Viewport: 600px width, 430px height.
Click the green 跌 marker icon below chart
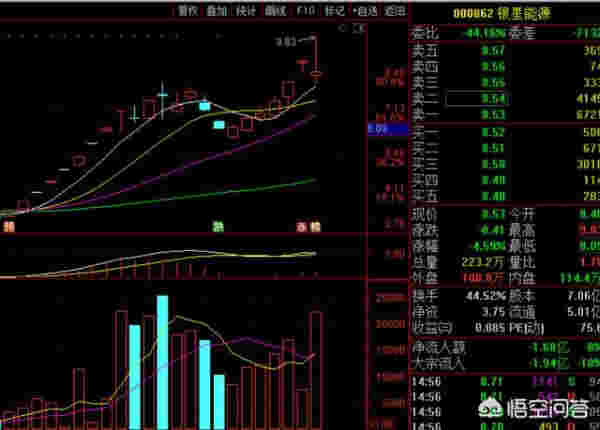click(217, 228)
